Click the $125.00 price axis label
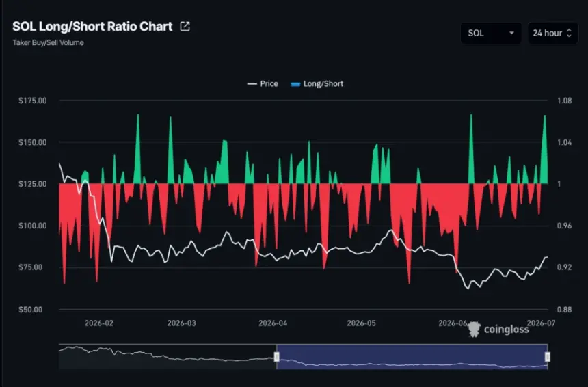The image size is (588, 387). [x=33, y=184]
